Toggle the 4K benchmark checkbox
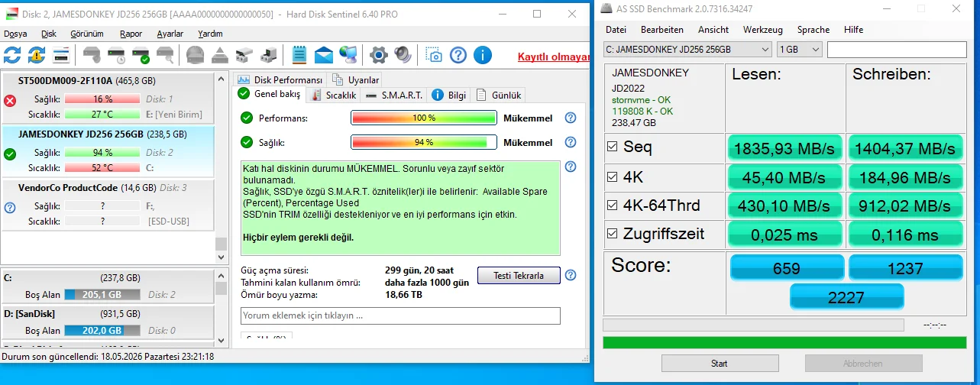Viewport: 980px width, 385px height. pos(611,177)
